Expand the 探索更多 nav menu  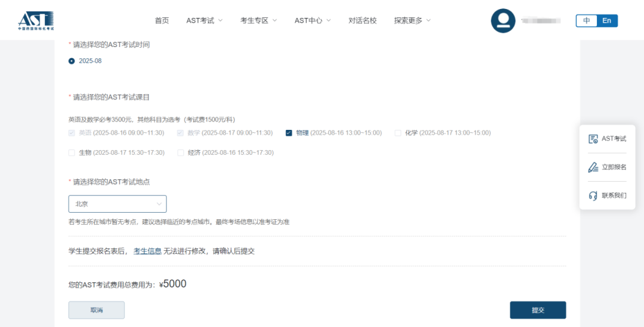coord(413,20)
